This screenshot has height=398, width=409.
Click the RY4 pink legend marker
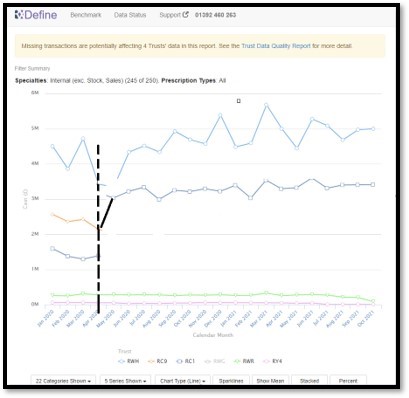click(x=267, y=361)
